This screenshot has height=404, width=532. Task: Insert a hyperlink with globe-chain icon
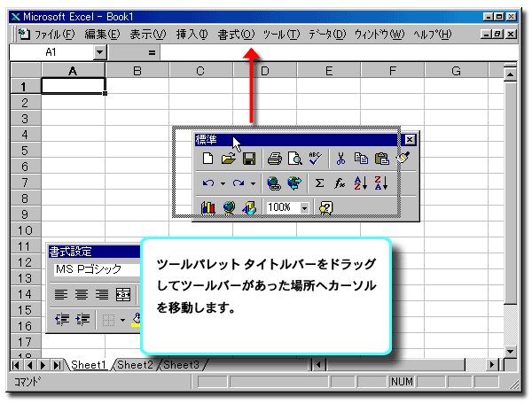pos(274,183)
